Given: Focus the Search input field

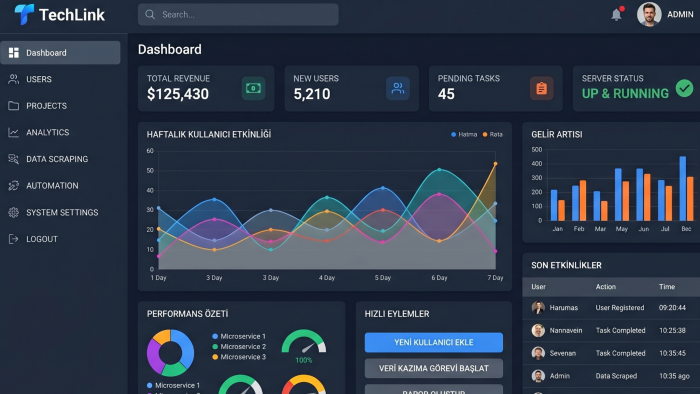Looking at the screenshot, I should (x=238, y=15).
